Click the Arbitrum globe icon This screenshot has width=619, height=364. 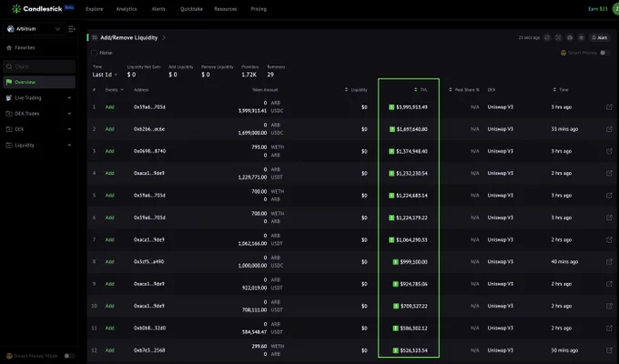pos(11,29)
